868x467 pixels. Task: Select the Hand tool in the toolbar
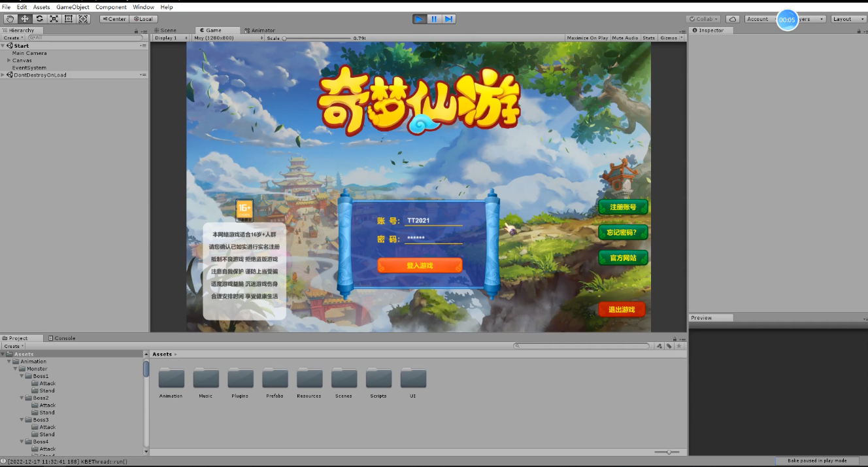click(x=10, y=19)
